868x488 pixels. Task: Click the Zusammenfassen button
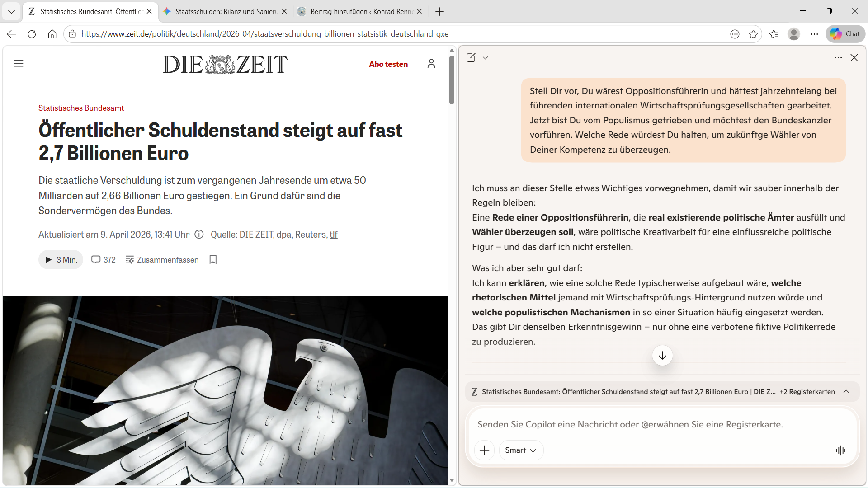[162, 260]
